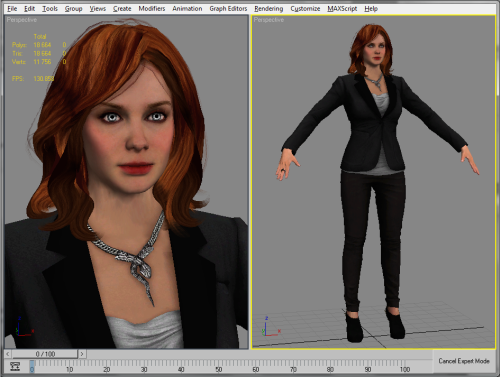Open the Help menu
Screen dimensions: 500x377
click(x=371, y=9)
